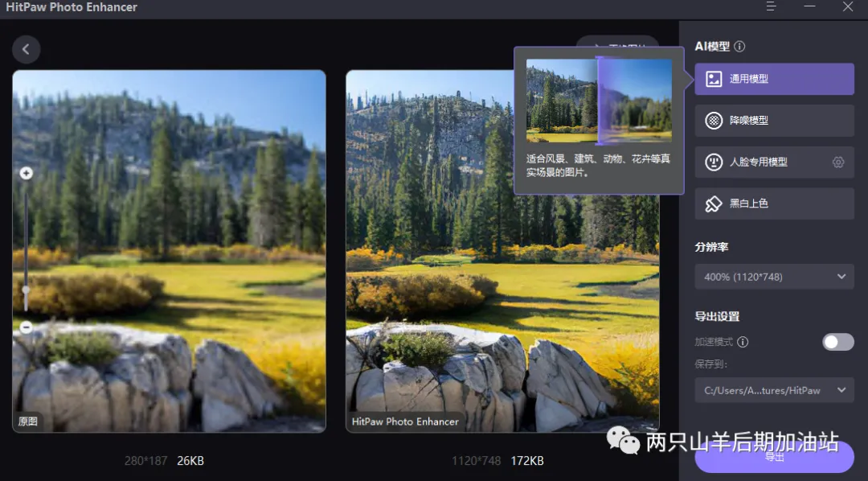868x481 pixels.
Task: Click the 26KB file size text
Action: click(x=190, y=461)
